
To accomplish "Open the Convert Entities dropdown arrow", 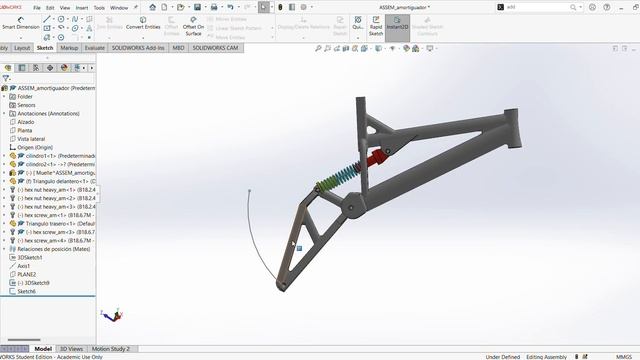I will tap(143, 38).
